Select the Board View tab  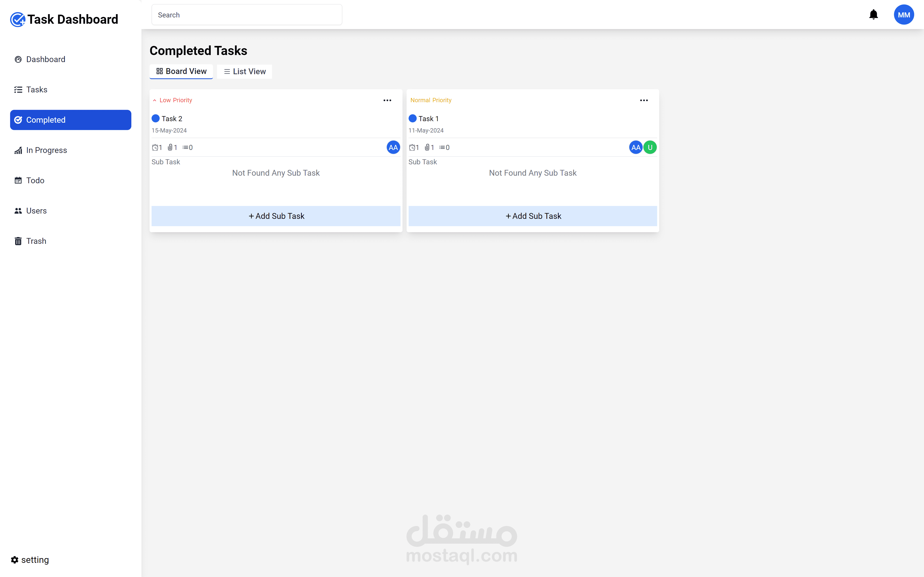point(181,71)
